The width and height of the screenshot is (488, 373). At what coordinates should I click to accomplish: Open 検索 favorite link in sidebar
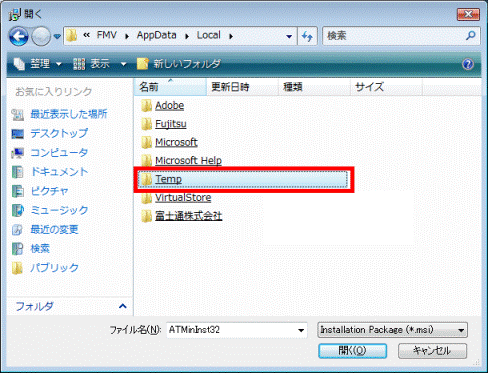point(40,248)
